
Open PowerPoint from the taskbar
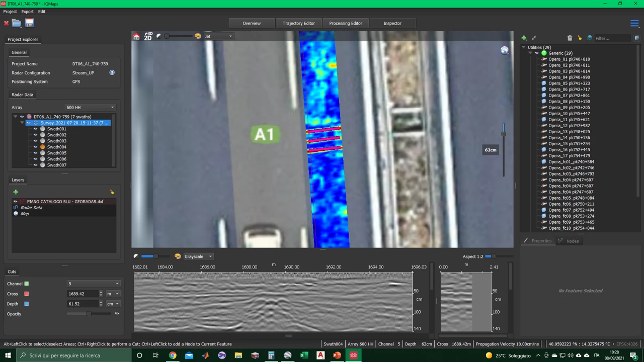pyautogui.click(x=337, y=355)
